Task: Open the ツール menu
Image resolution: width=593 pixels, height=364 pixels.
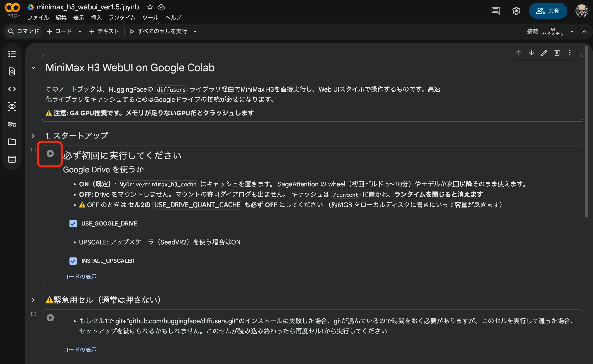Action: tap(150, 18)
